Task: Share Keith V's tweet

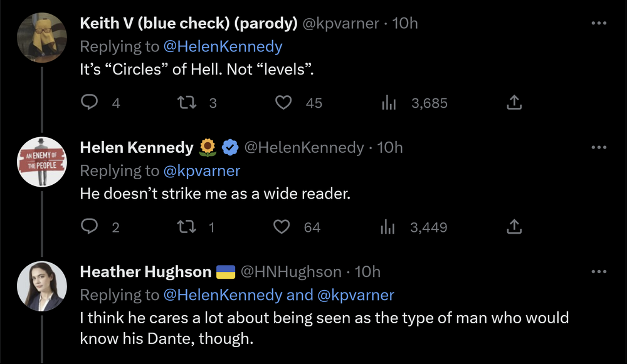Action: (514, 103)
